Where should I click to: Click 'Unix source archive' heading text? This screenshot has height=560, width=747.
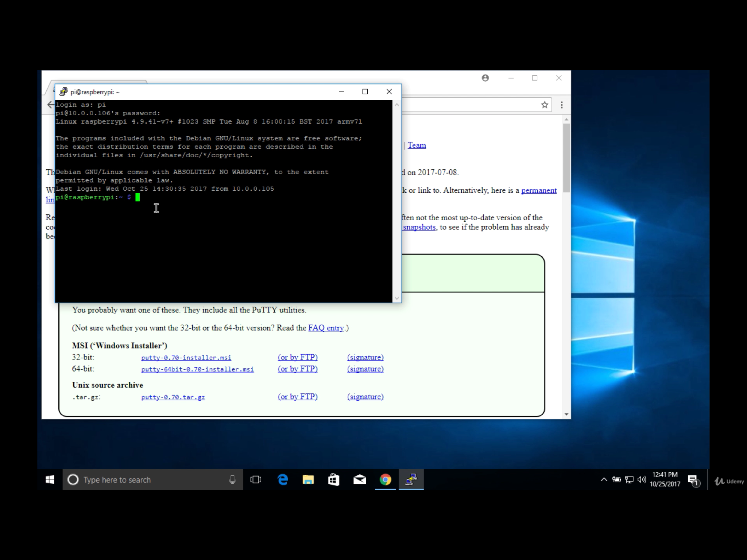108,385
